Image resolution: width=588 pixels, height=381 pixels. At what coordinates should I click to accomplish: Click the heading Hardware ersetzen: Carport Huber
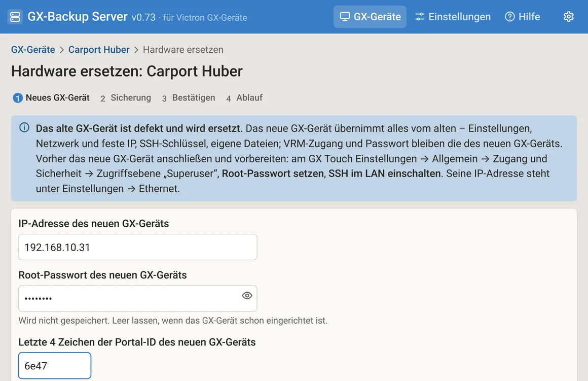pyautogui.click(x=127, y=72)
